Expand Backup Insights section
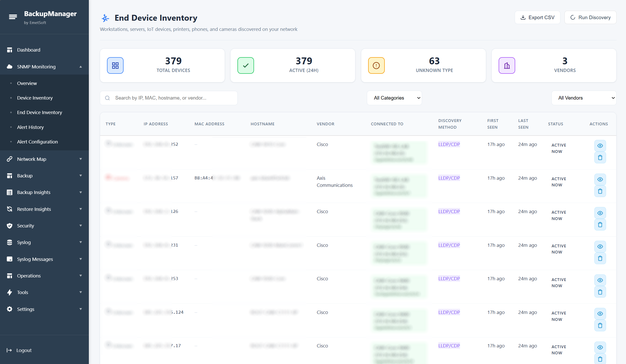Image resolution: width=626 pixels, height=364 pixels. [44, 192]
